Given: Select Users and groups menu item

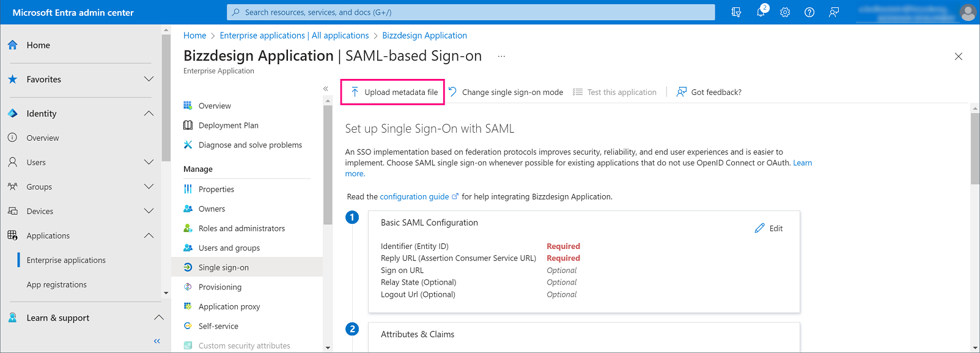Looking at the screenshot, I should (x=229, y=248).
